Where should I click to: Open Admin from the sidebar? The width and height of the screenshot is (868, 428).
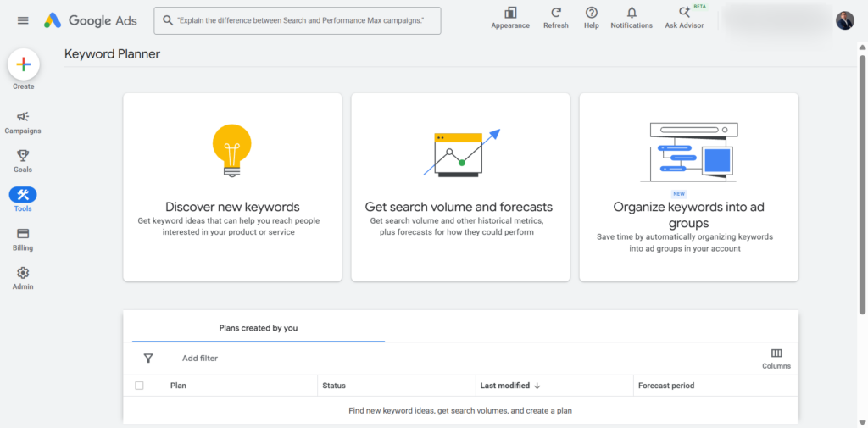tap(23, 279)
